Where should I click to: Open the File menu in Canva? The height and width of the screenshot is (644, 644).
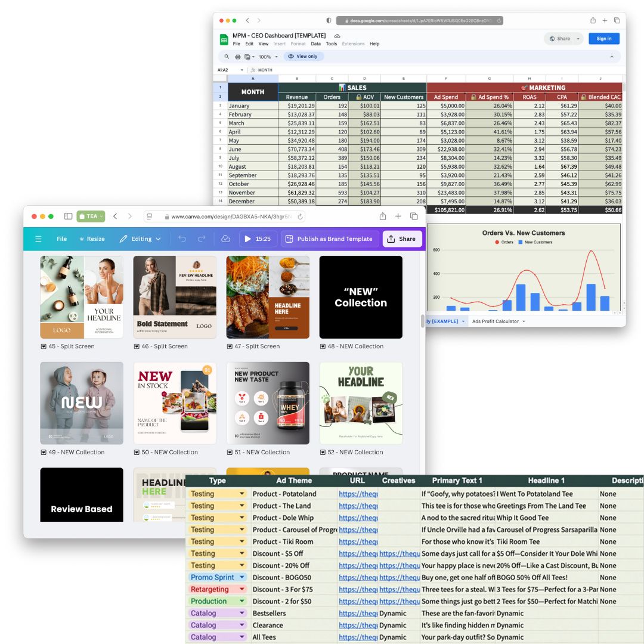click(x=61, y=239)
